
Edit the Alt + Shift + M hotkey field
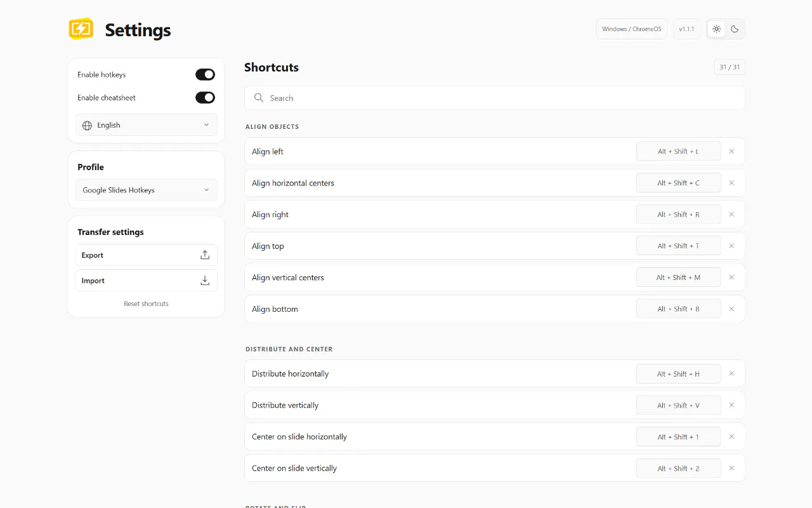coord(679,277)
